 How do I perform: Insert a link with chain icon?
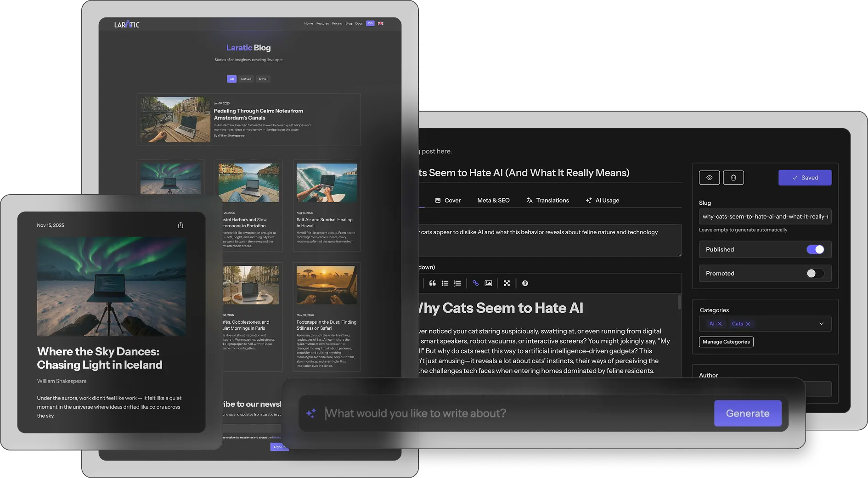476,283
